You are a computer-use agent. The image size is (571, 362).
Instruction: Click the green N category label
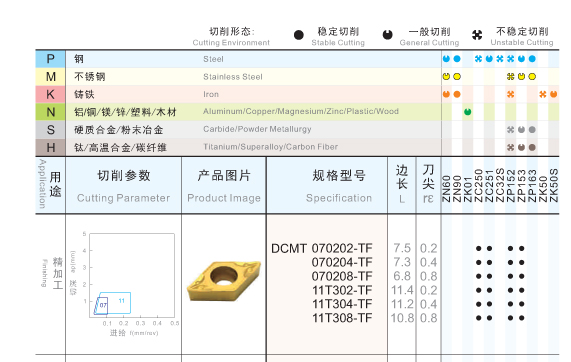[51, 112]
